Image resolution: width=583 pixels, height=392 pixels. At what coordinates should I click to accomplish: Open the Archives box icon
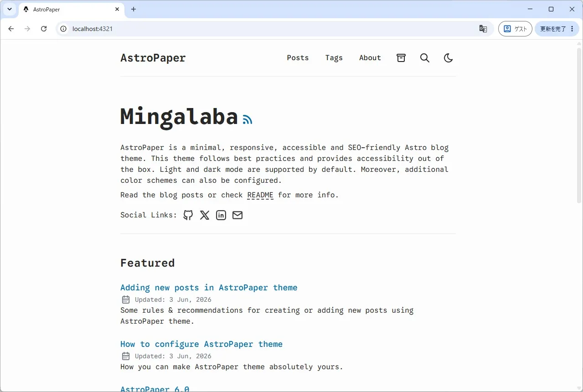point(401,58)
